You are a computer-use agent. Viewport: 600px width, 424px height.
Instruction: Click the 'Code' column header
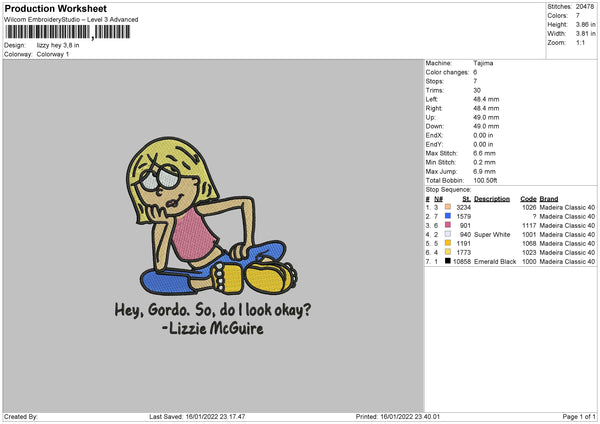528,199
